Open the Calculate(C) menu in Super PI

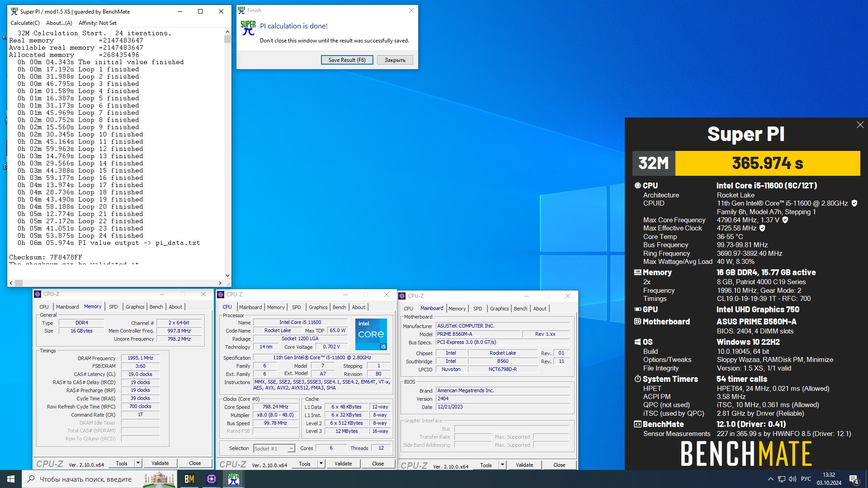25,23
